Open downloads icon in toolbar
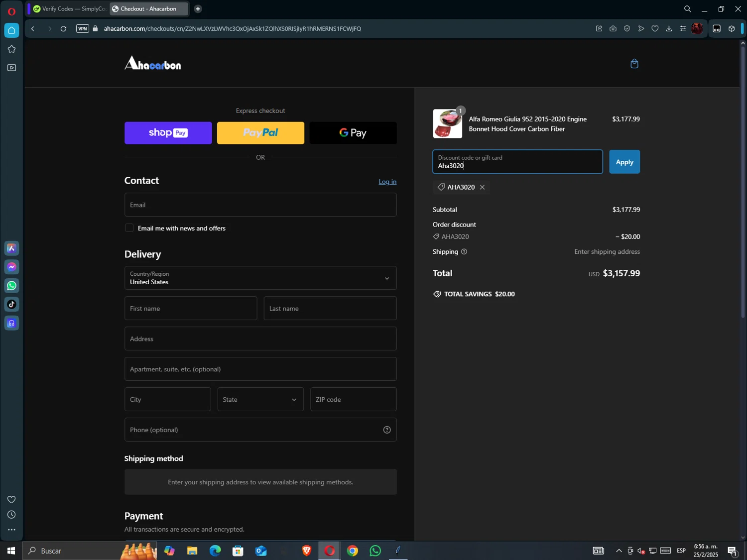Viewport: 747px width, 560px height. point(669,29)
